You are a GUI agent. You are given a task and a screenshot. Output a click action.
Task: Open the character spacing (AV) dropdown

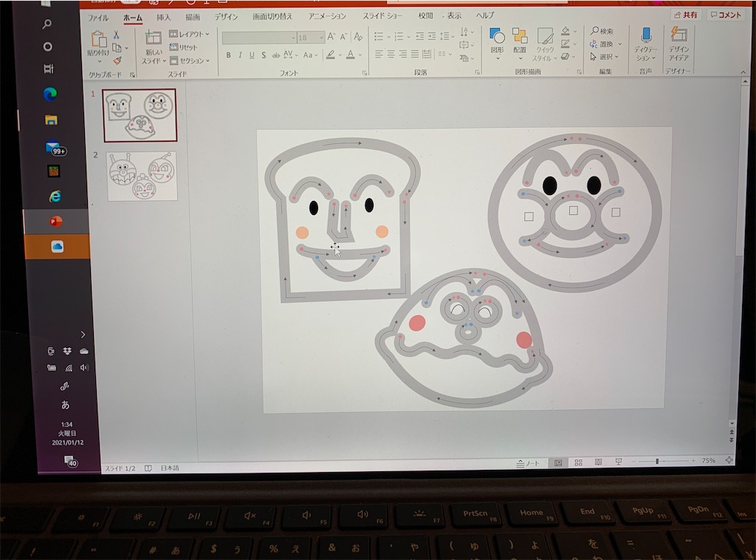click(x=290, y=55)
